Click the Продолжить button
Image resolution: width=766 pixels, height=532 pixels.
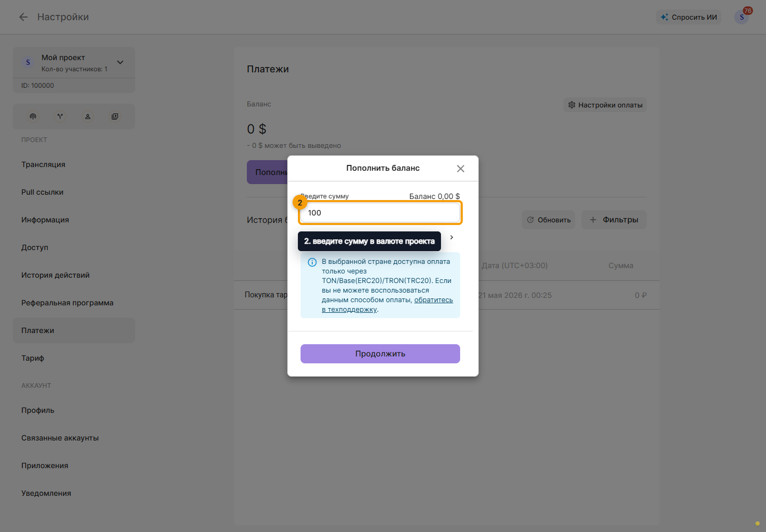click(380, 354)
